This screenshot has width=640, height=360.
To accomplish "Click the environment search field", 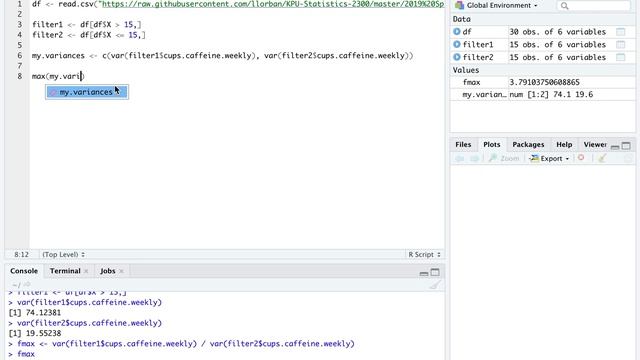I will (593, 5).
